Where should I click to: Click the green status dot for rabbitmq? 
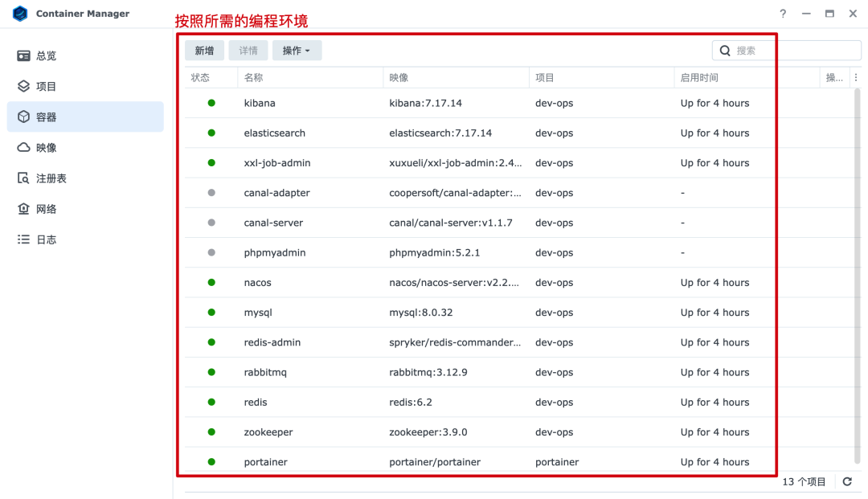point(211,372)
